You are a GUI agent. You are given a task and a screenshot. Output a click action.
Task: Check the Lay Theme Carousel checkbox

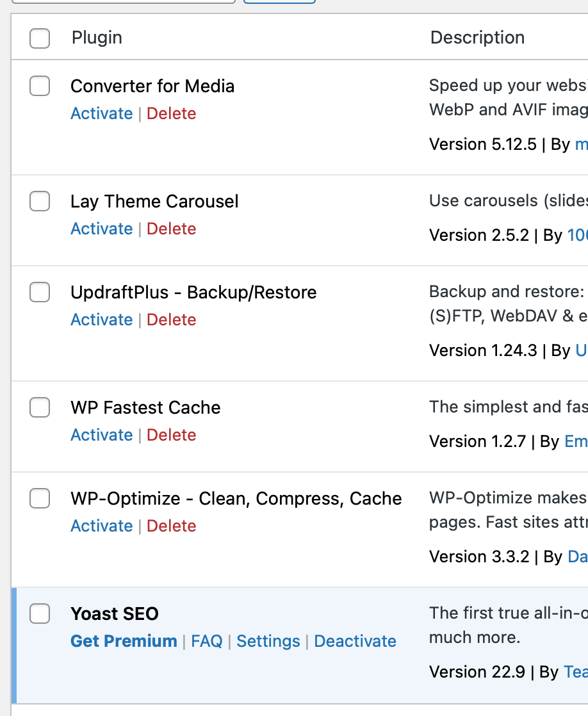pos(40,201)
